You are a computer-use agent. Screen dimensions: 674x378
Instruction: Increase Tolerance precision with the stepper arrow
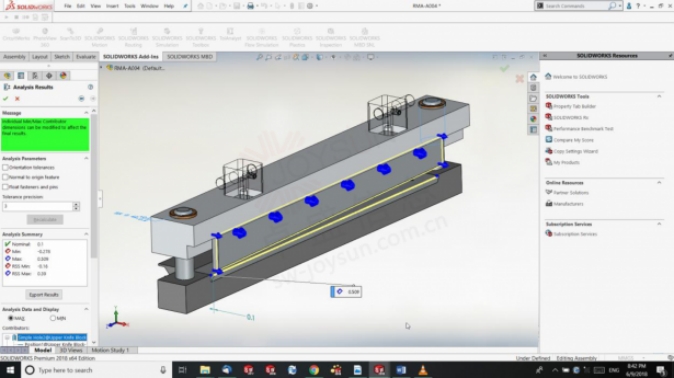(x=76, y=204)
